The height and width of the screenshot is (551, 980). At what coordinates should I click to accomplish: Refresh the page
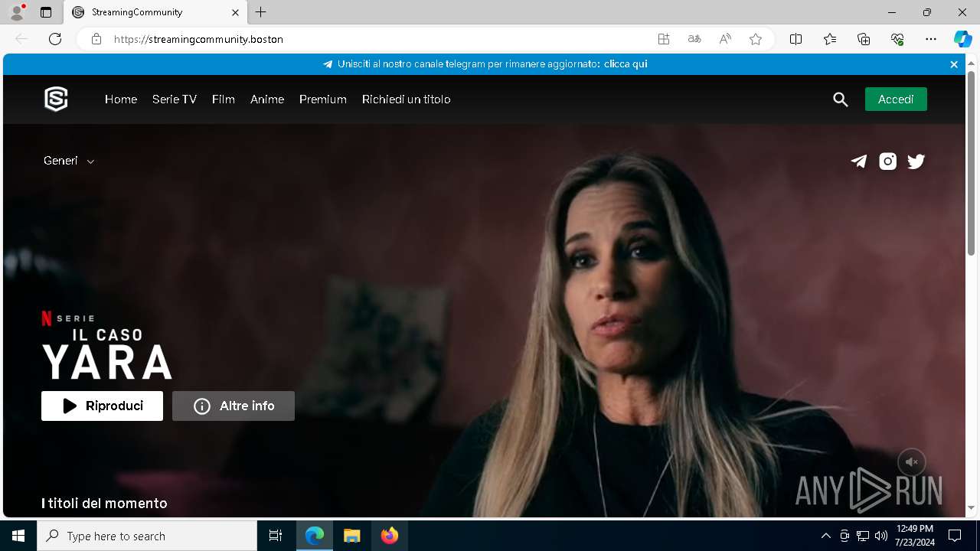[x=55, y=39]
